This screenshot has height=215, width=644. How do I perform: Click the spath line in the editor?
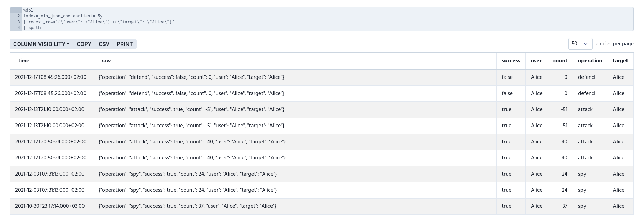coord(34,28)
